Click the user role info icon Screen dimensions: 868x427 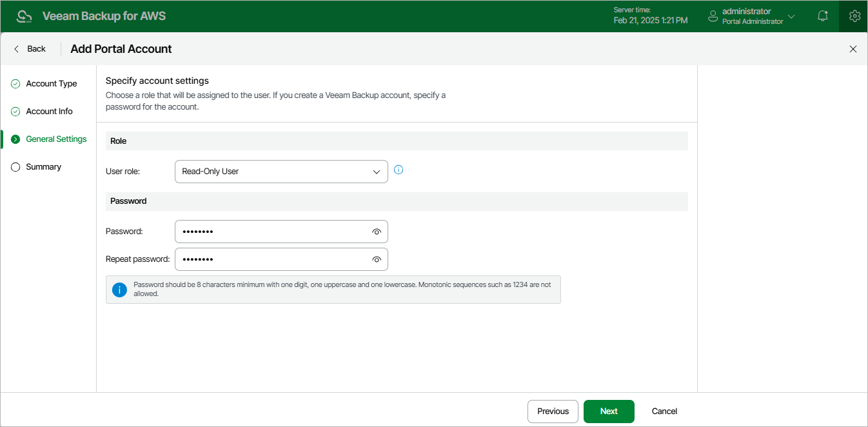coord(398,170)
